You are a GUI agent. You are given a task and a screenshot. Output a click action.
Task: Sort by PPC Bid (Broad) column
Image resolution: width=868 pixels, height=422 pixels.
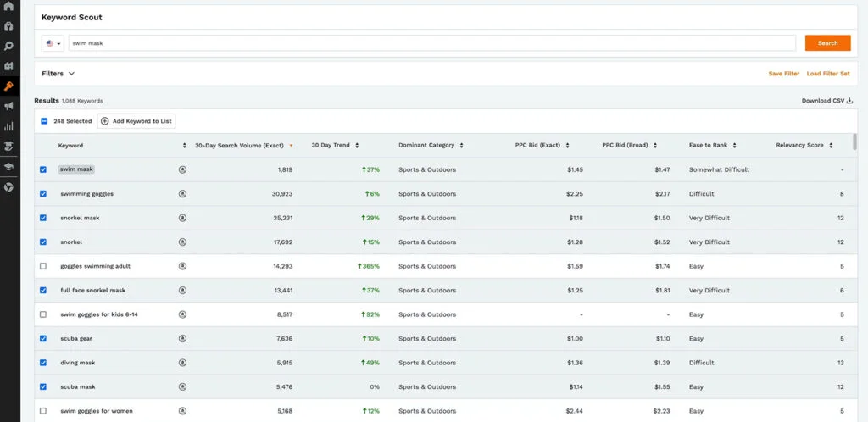tap(655, 146)
